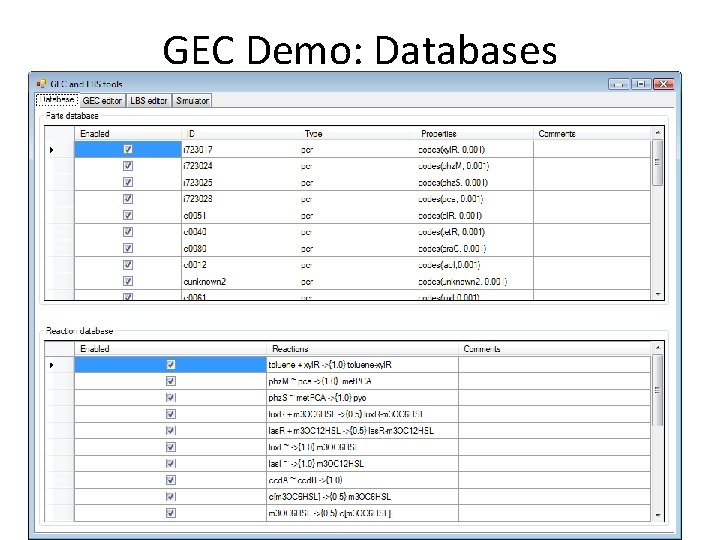
Task: Toggle Enabled checkbox for part i723025
Action: pos(128,182)
